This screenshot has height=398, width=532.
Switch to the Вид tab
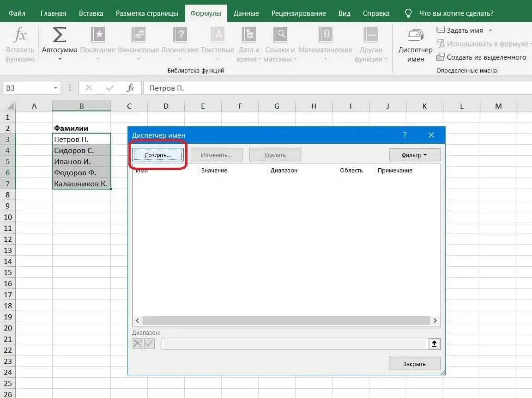tap(345, 13)
